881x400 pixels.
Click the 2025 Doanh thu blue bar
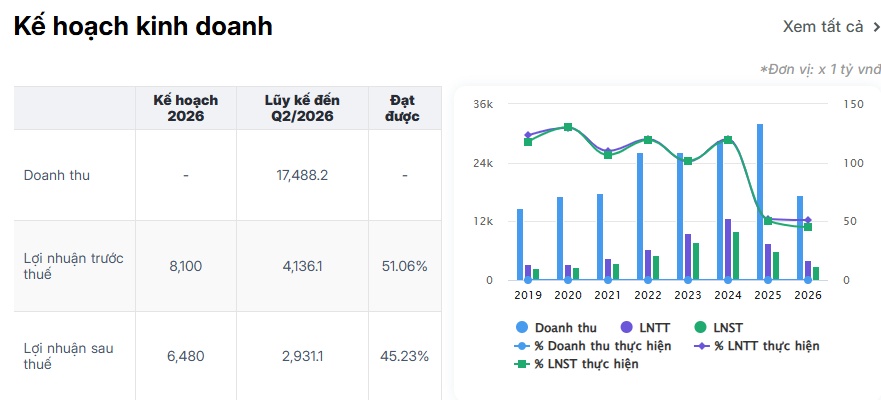(x=760, y=202)
